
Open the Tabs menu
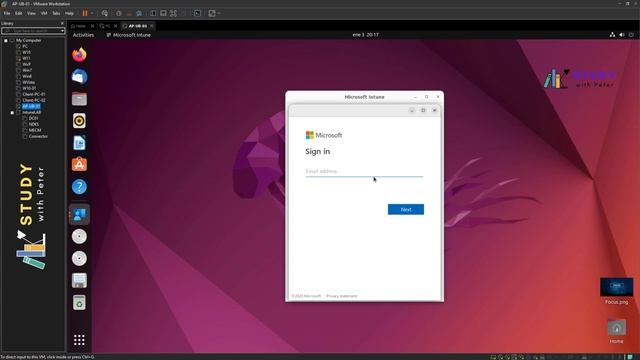click(x=56, y=13)
